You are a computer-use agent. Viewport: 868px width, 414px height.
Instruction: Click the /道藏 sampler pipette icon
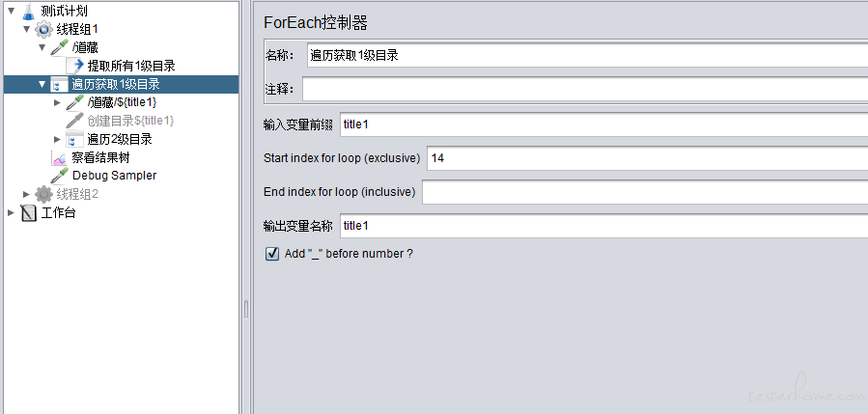coord(59,47)
